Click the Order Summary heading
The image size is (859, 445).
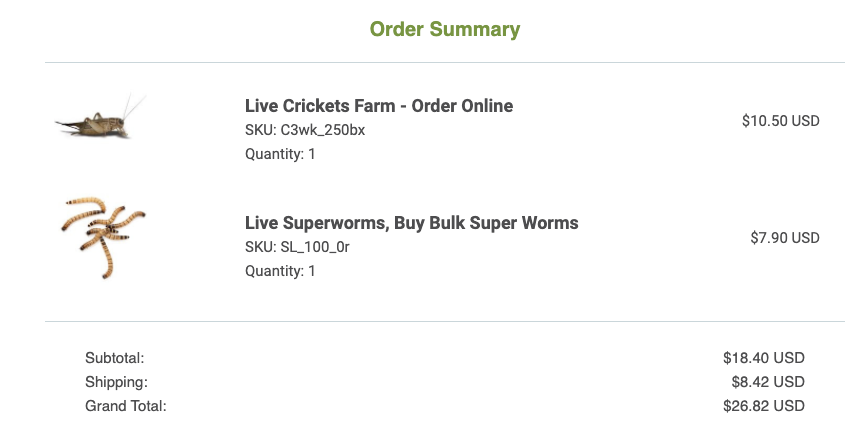(445, 29)
